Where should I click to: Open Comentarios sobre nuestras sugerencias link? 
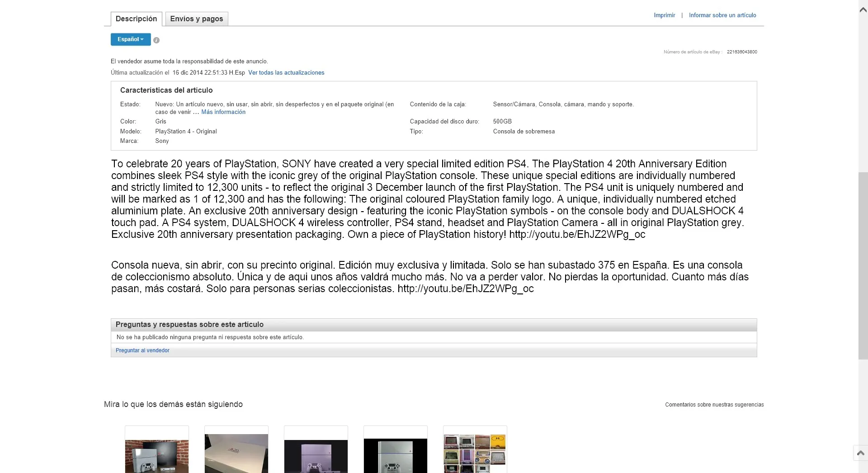[714, 405]
